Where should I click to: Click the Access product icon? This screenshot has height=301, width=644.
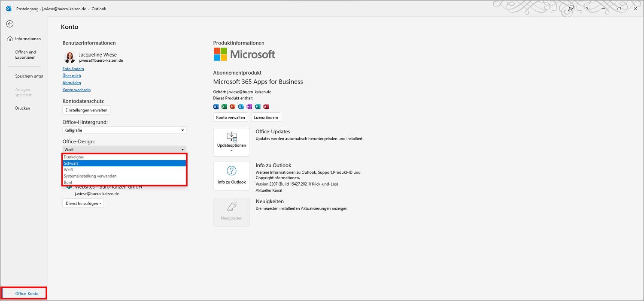(266, 107)
